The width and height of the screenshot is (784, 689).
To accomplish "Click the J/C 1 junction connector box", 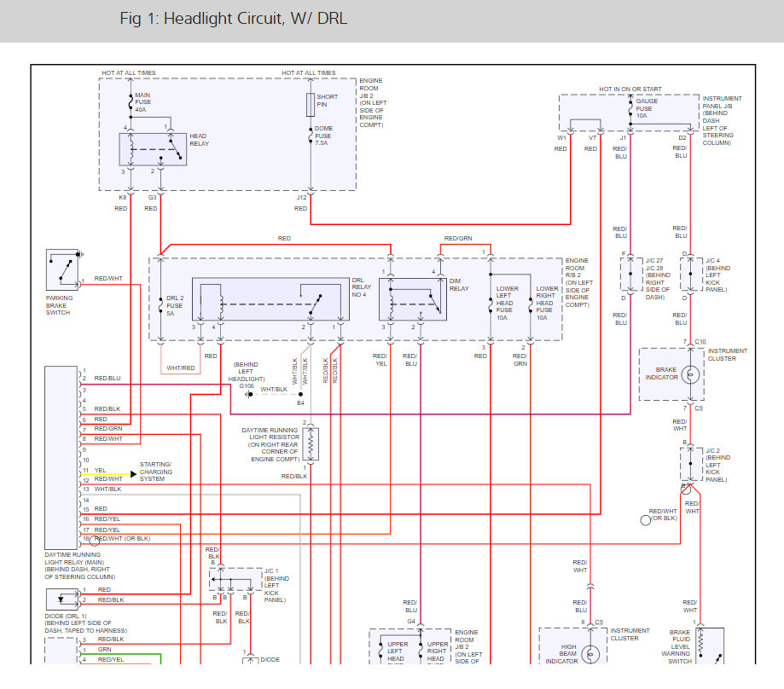I will (x=235, y=580).
